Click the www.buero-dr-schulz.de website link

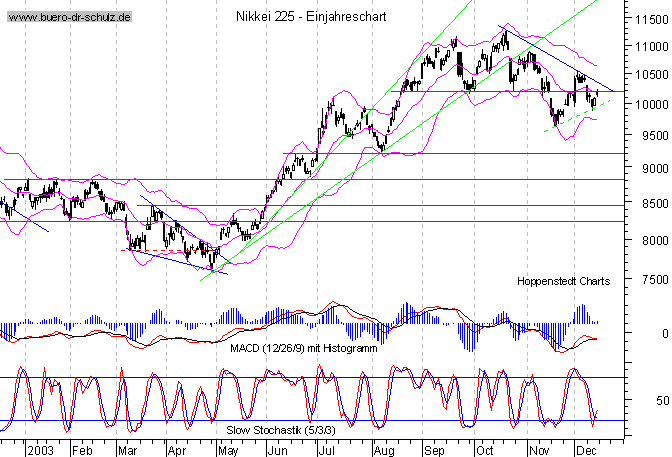66,19
